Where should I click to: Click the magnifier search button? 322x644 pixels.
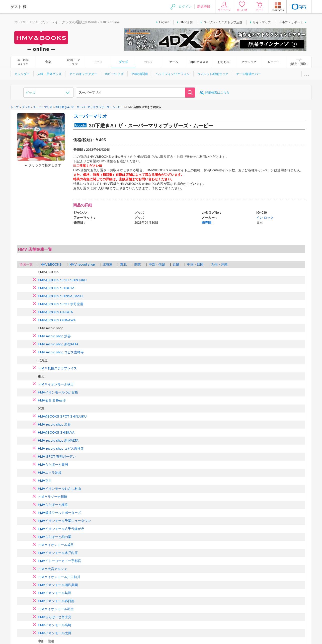point(190,93)
